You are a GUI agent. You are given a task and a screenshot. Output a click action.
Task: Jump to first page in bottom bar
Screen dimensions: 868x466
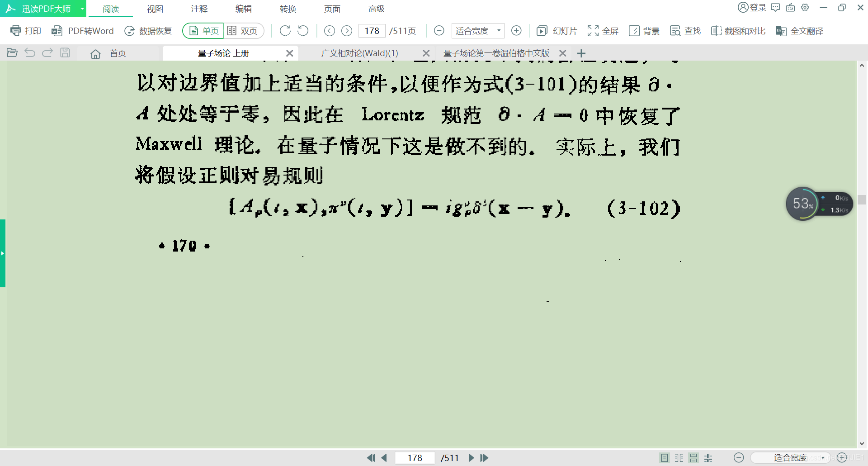371,458
